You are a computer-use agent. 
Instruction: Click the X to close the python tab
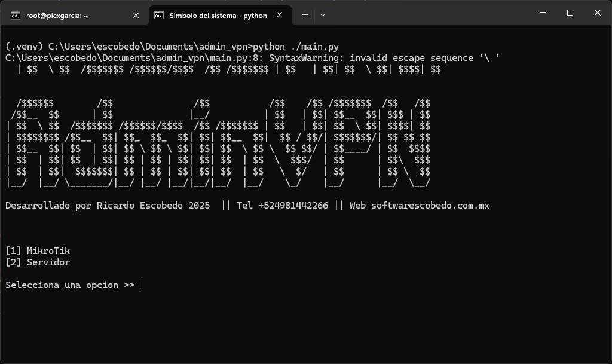[x=279, y=15]
